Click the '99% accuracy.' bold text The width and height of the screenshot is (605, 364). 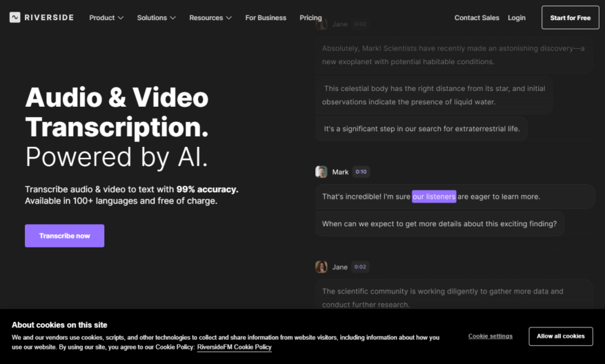(207, 190)
